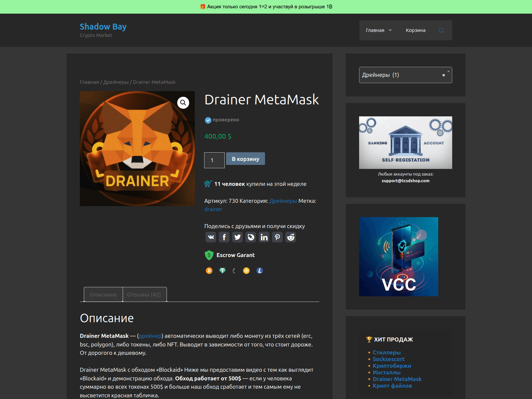532x399 pixels.
Task: Switch to the Отзывы (42) tab
Action: (144, 295)
